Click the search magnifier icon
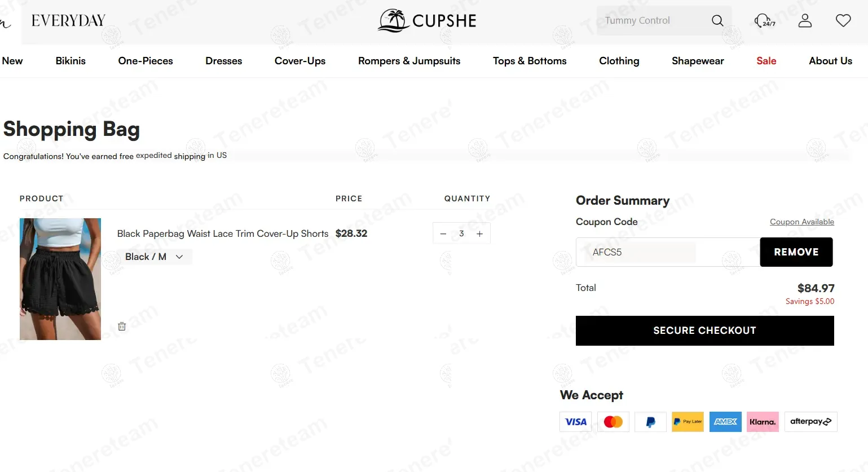Image resolution: width=868 pixels, height=472 pixels. [x=717, y=21]
